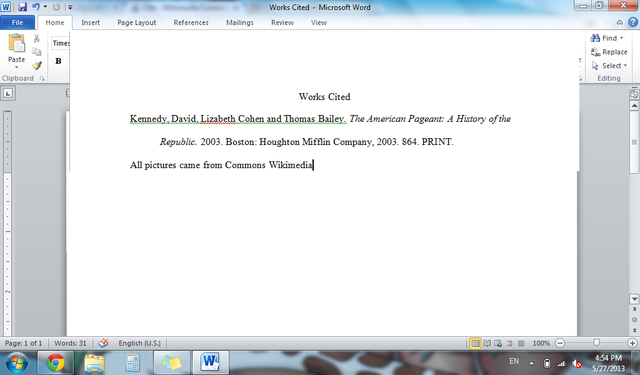
Task: Click the Words: 31 count in status bar
Action: (x=70, y=343)
